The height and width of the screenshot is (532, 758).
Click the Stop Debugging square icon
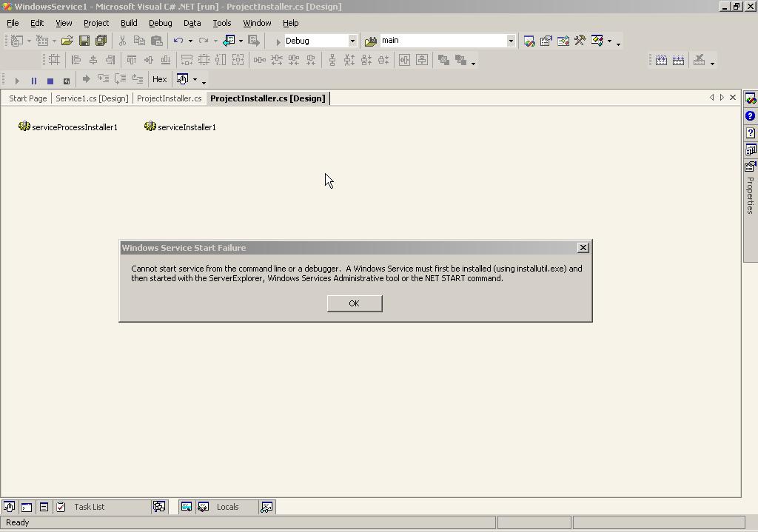50,80
